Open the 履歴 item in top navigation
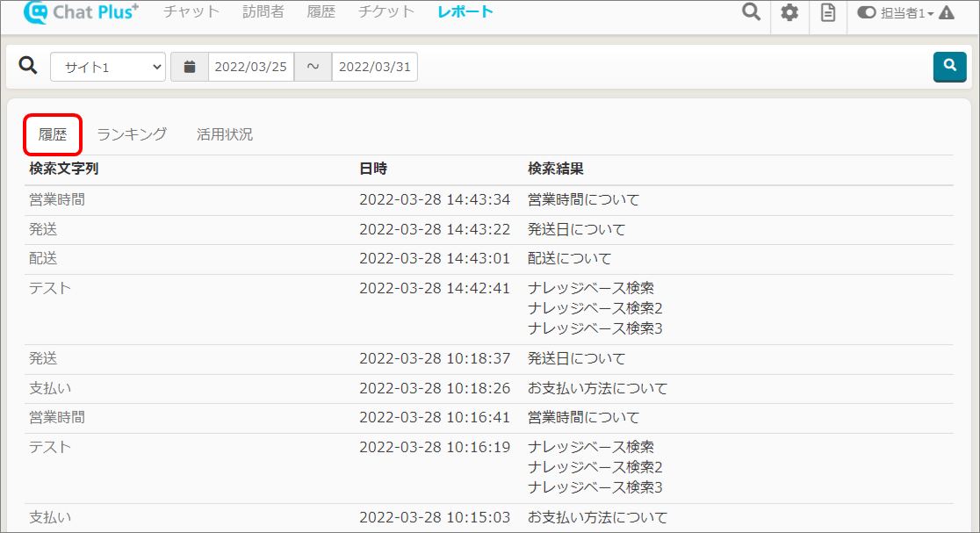The image size is (980, 533). click(321, 12)
